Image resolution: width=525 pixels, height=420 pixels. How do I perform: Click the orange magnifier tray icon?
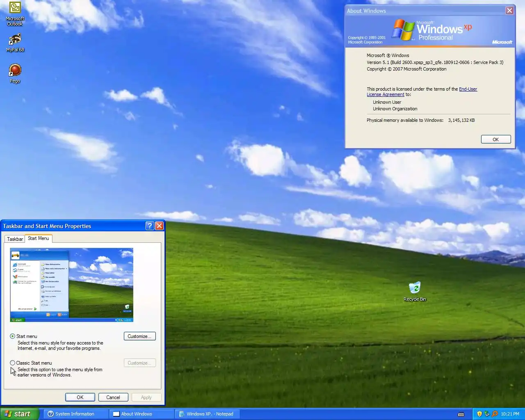[x=495, y=414]
